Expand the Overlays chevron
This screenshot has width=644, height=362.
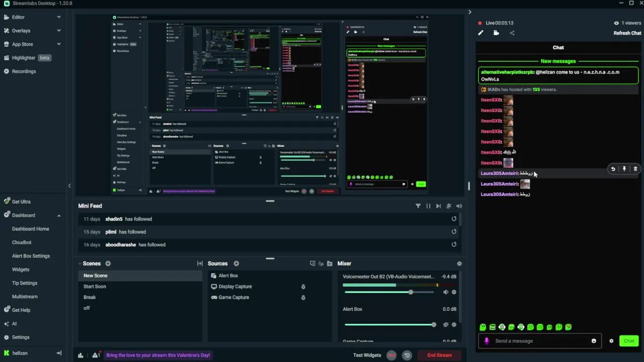(x=59, y=31)
